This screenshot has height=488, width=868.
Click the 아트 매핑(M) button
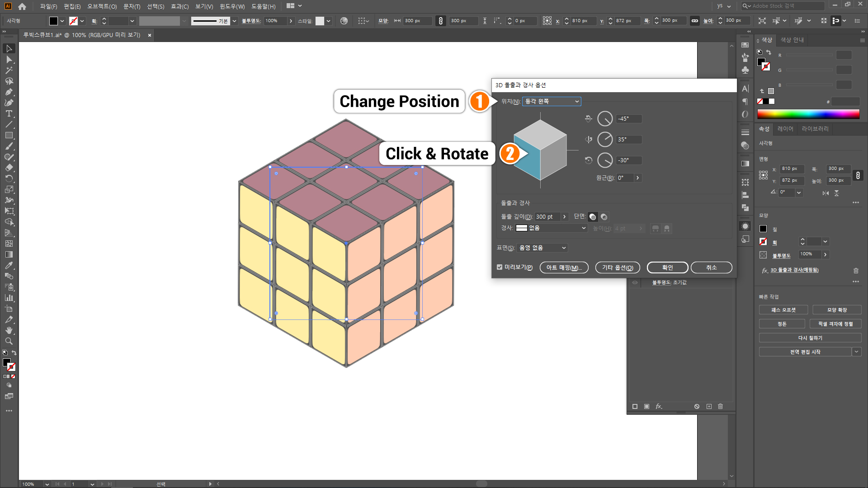[564, 267]
